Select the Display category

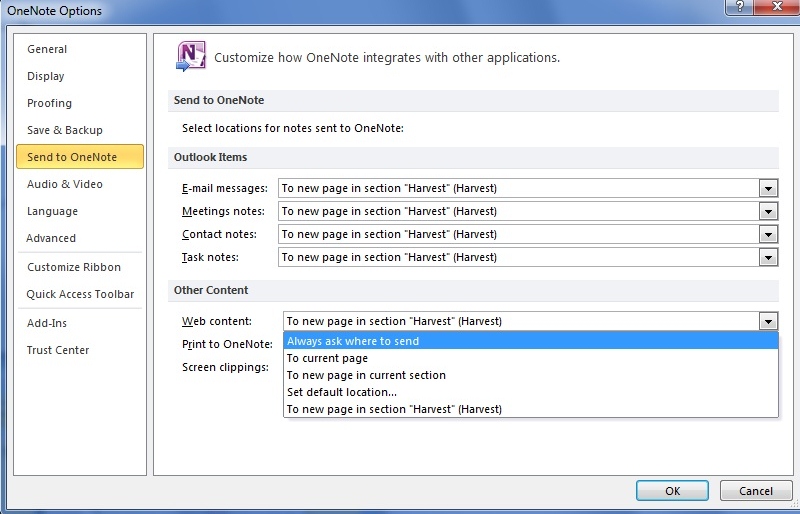pyautogui.click(x=45, y=76)
